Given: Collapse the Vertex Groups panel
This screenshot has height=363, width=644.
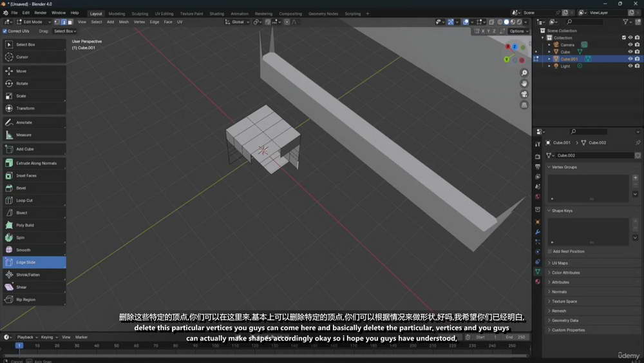Looking at the screenshot, I should point(564,168).
